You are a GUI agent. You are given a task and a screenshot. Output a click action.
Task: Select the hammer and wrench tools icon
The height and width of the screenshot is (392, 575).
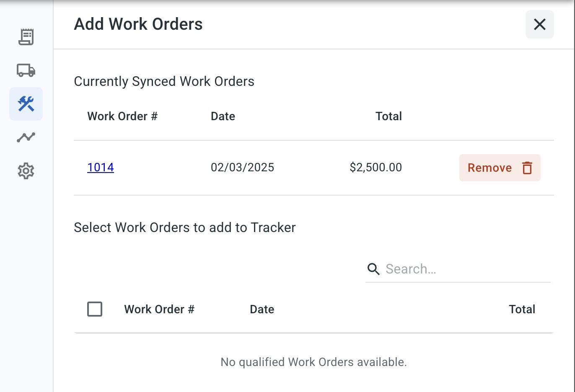click(26, 104)
